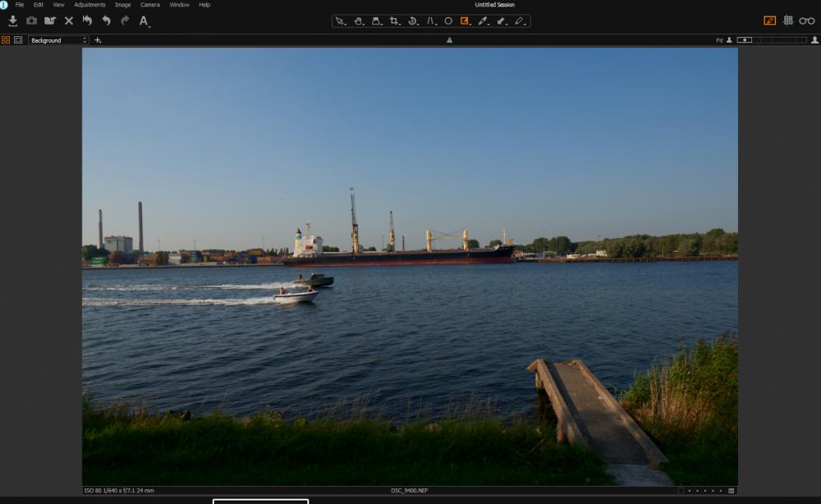
Task: Switch to multi-view grid mode
Action: point(6,39)
